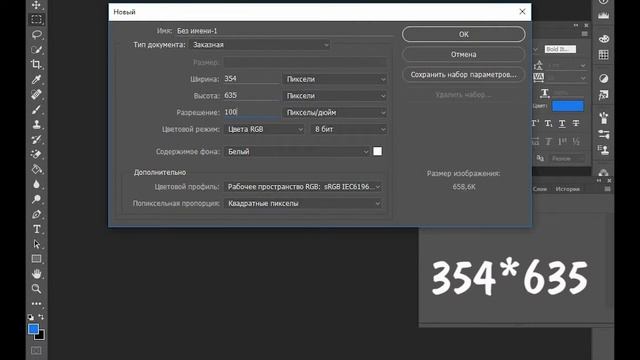Viewport: 640px width, 360px height.
Task: Open the Styles fx panel icon
Action: tap(603, 95)
